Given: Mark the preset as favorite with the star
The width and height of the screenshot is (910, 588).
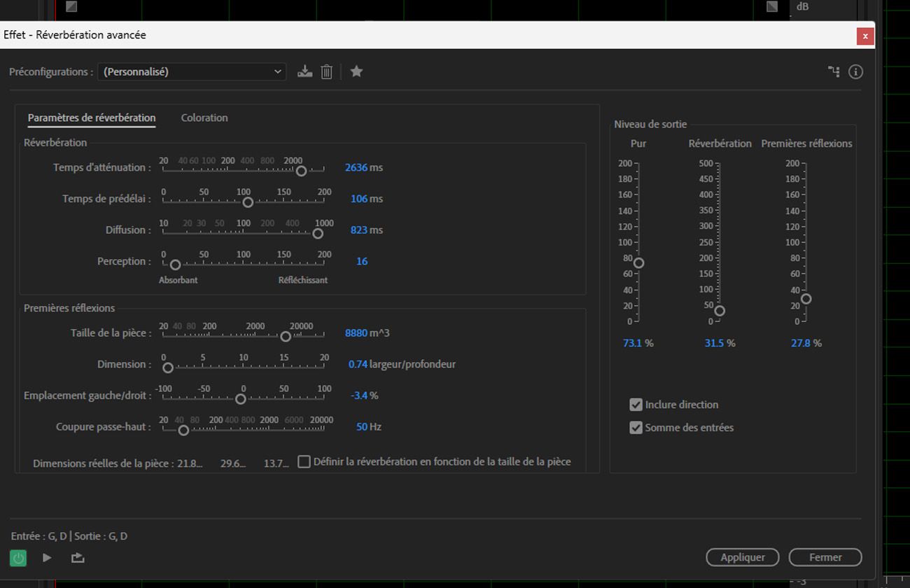Looking at the screenshot, I should (x=356, y=71).
